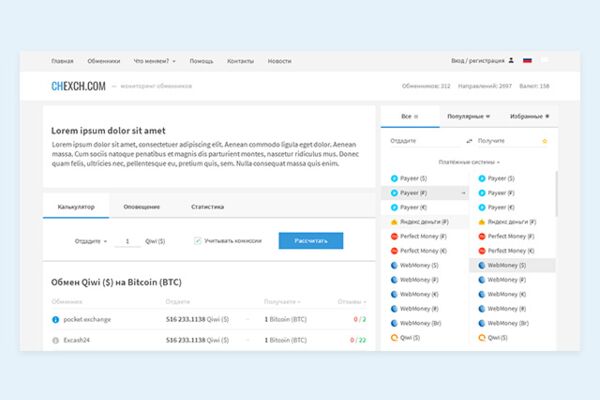The width and height of the screenshot is (600, 400).
Task: Sort the table by the Отзывы column
Action: (352, 302)
